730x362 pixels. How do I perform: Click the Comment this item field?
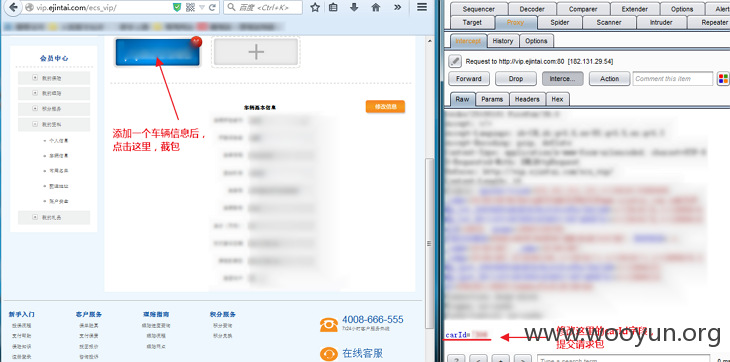pyautogui.click(x=673, y=79)
